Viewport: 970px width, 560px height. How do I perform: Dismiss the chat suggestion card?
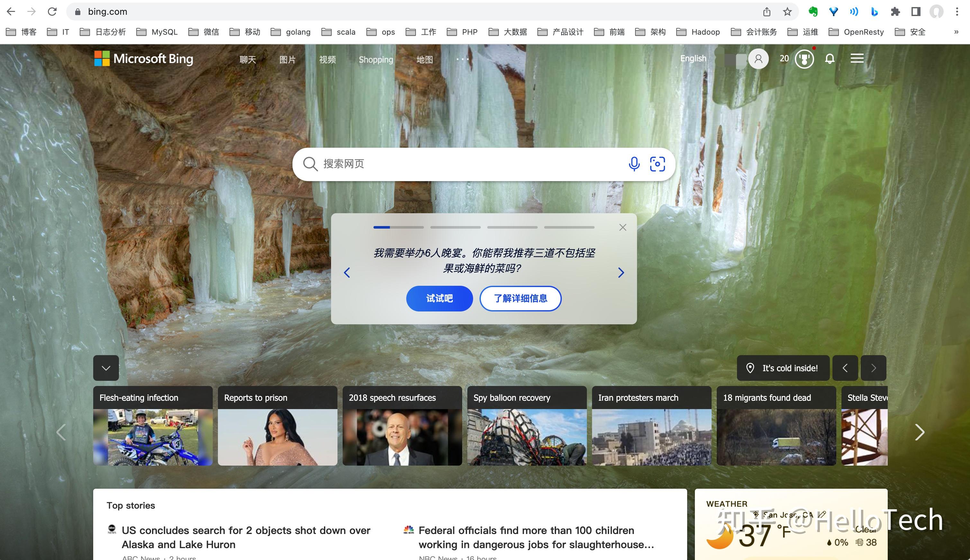pyautogui.click(x=623, y=227)
